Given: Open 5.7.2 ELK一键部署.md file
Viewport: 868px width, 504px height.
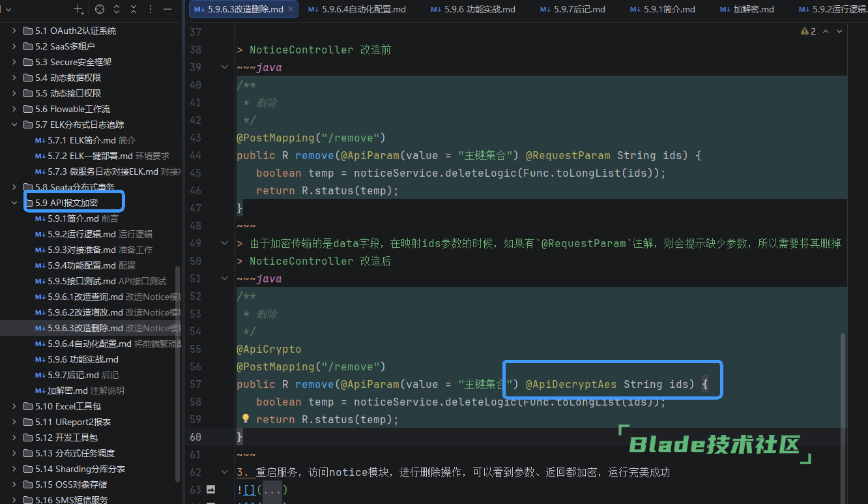Looking at the screenshot, I should point(91,156).
